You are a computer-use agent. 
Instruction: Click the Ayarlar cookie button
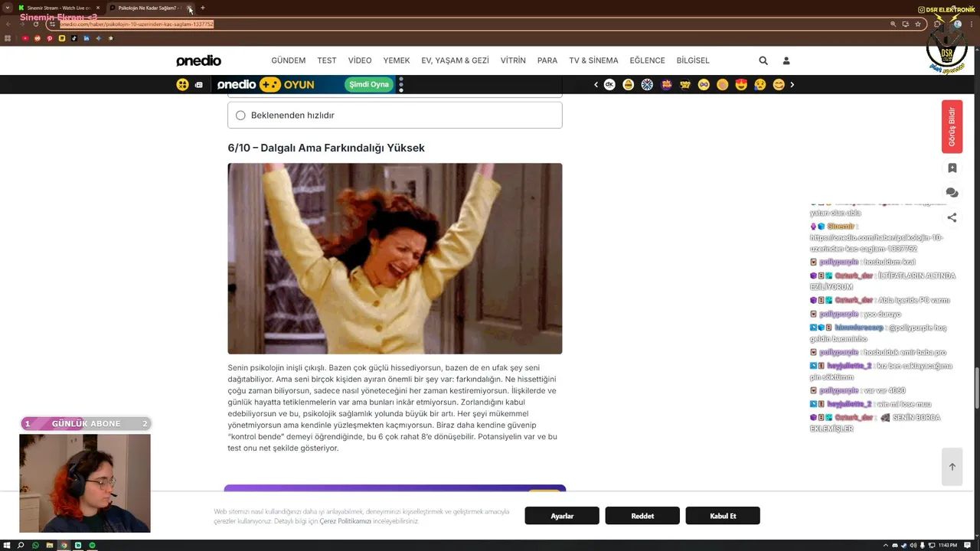pos(562,516)
